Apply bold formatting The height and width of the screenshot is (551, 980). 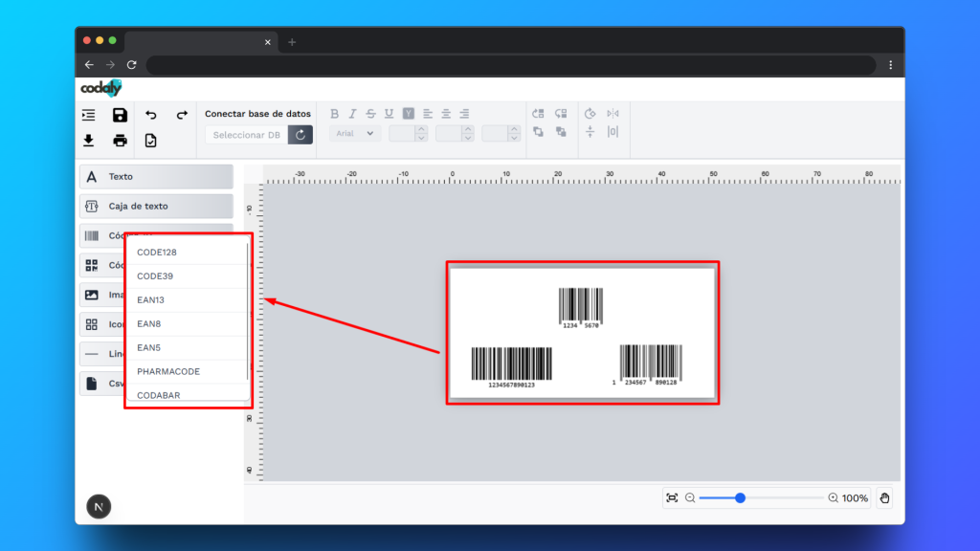coord(334,114)
